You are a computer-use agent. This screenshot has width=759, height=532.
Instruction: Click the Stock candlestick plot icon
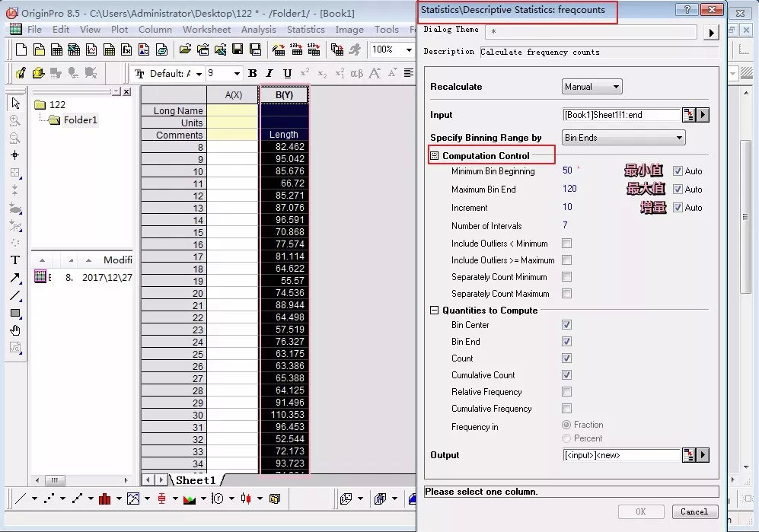coord(246,499)
